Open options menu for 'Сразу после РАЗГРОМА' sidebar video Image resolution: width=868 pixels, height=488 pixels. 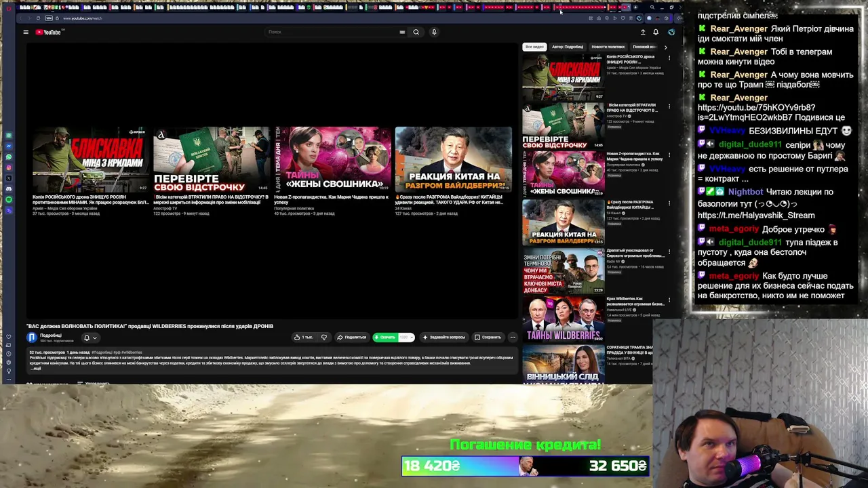coord(669,203)
